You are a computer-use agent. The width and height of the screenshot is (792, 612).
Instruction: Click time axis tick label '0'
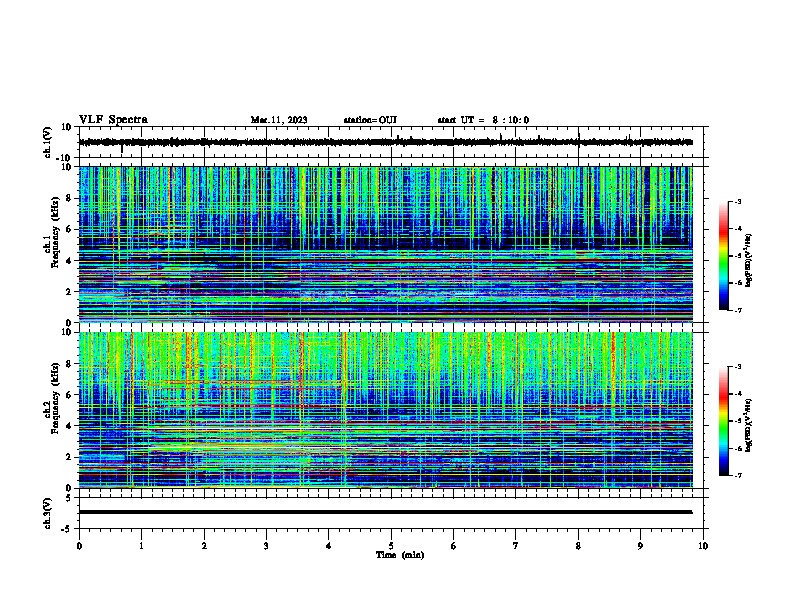[x=79, y=546]
